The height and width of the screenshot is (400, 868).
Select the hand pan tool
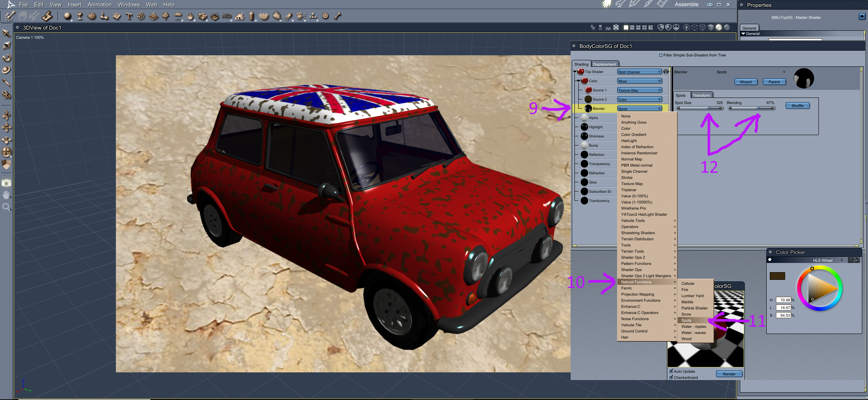pos(7,195)
